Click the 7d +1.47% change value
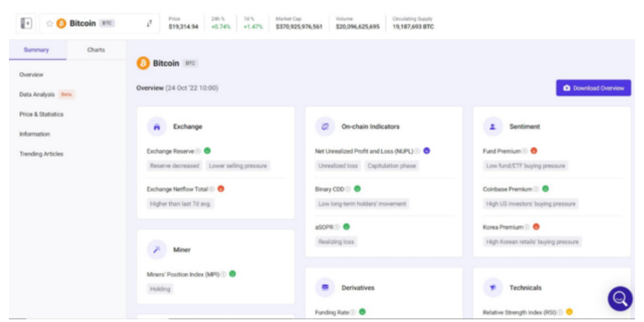644x322 pixels. [253, 27]
